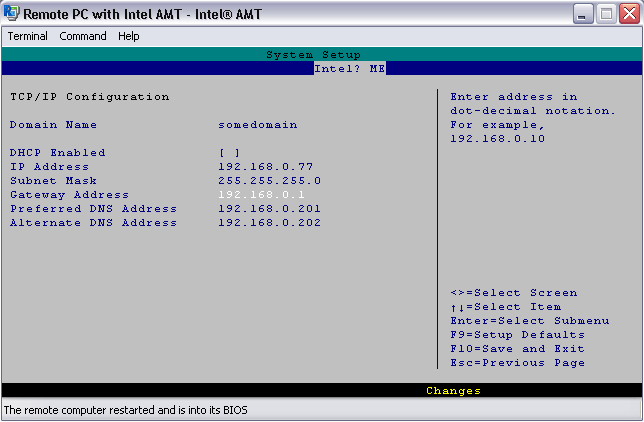Click the Gateway Address label
This screenshot has height=422, width=644.
coord(69,195)
